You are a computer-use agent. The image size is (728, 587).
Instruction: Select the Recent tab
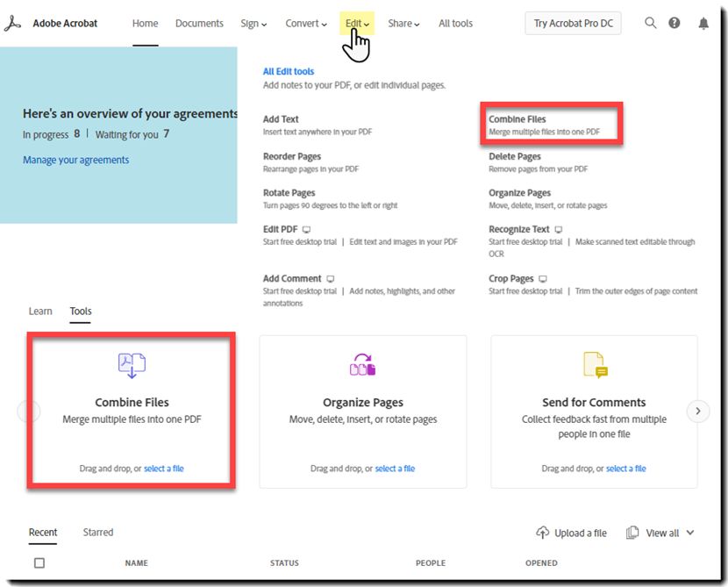[x=43, y=533]
